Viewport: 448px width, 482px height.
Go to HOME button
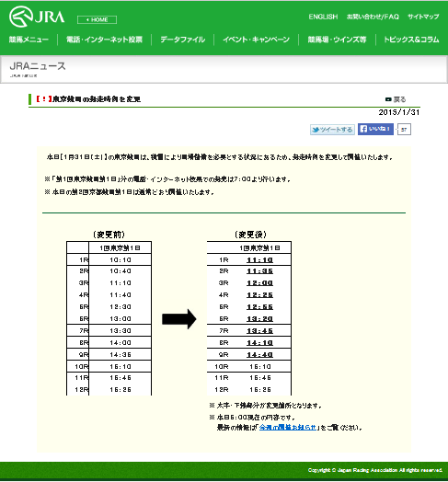(97, 19)
